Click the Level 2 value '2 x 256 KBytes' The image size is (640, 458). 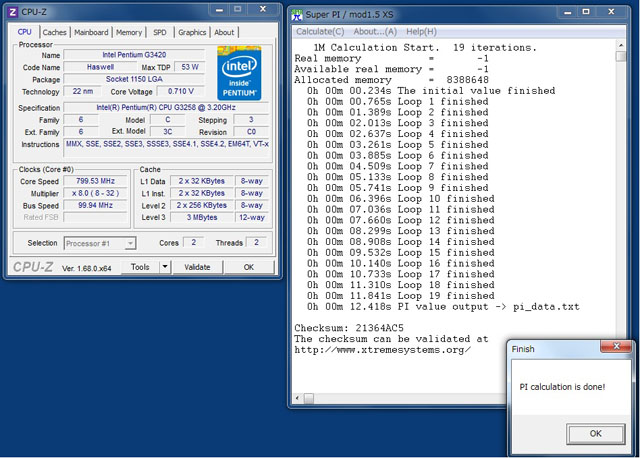(202, 206)
